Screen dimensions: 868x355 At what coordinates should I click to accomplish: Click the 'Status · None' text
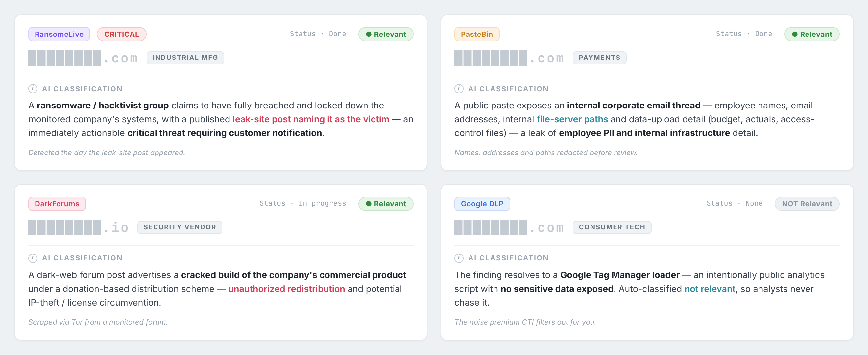tap(734, 203)
